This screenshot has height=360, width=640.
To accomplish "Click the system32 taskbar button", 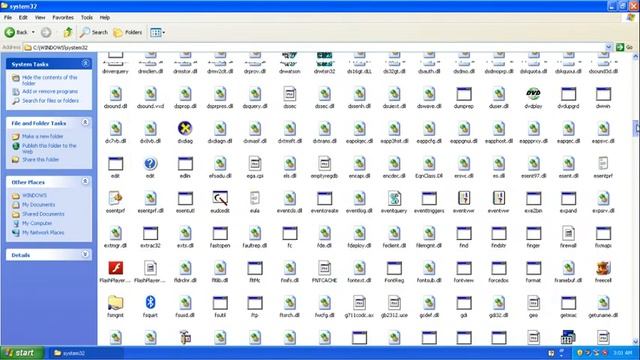I will [x=86, y=353].
